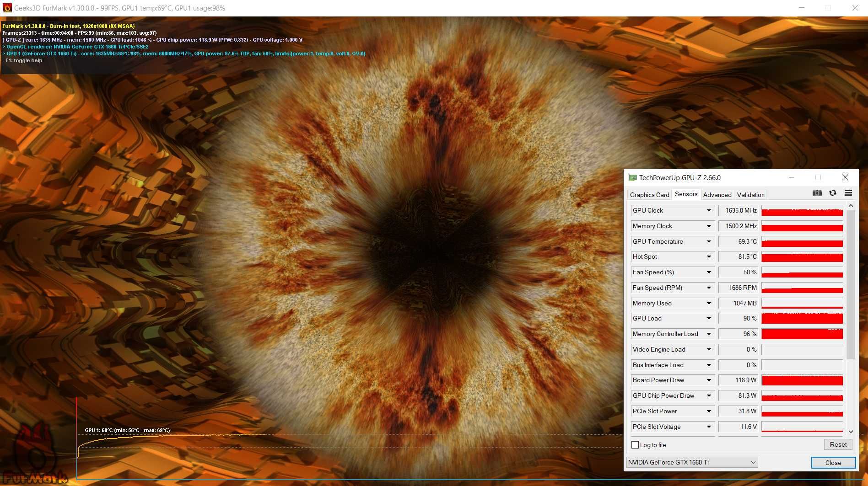Click the FurMark flame icon in title bar
868x486 pixels.
[x=7, y=8]
